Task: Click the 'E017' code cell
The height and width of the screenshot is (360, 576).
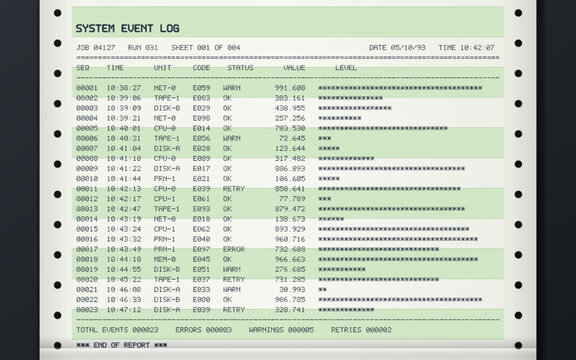Action: [201, 169]
